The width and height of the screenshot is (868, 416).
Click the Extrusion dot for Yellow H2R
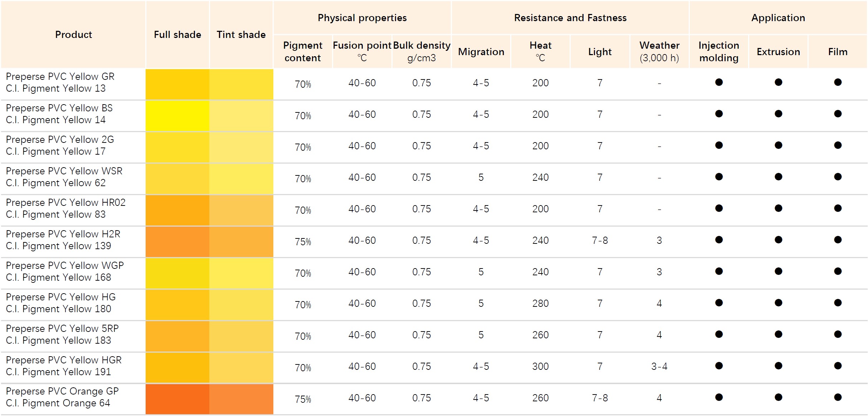[x=778, y=240]
